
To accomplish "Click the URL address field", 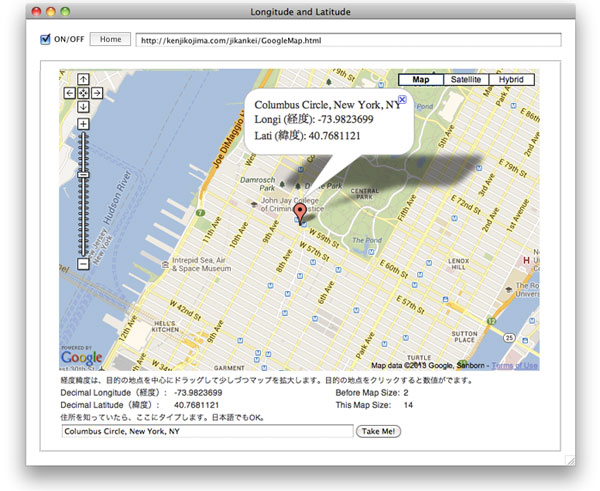I will coord(349,40).
